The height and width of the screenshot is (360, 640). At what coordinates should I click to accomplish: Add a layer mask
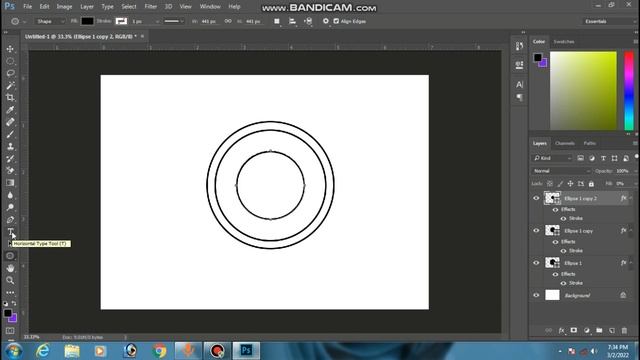pyautogui.click(x=574, y=330)
